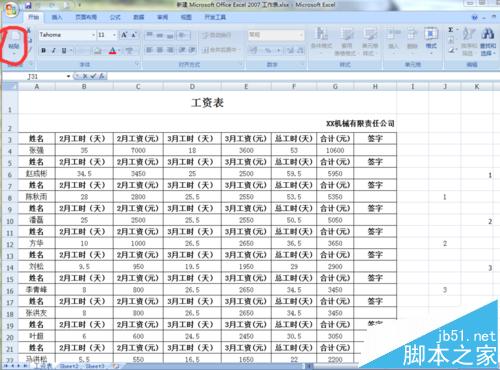Click Increase Indent icon
Viewport: 500px width, 370px height.
[192, 50]
